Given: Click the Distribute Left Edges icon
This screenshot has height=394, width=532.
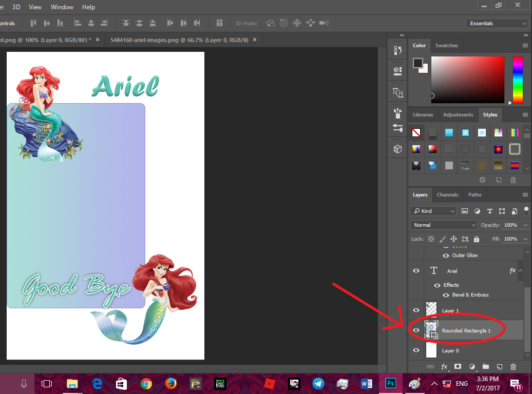Looking at the screenshot, I should (x=170, y=23).
